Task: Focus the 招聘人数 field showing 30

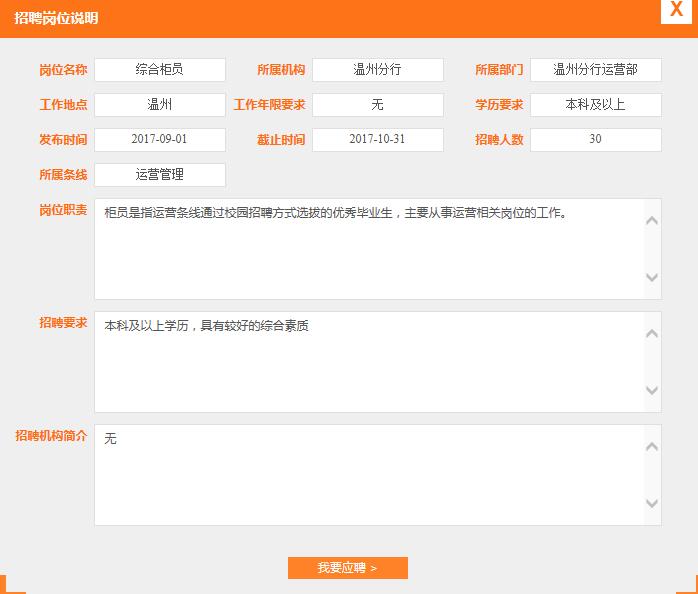Action: point(595,140)
